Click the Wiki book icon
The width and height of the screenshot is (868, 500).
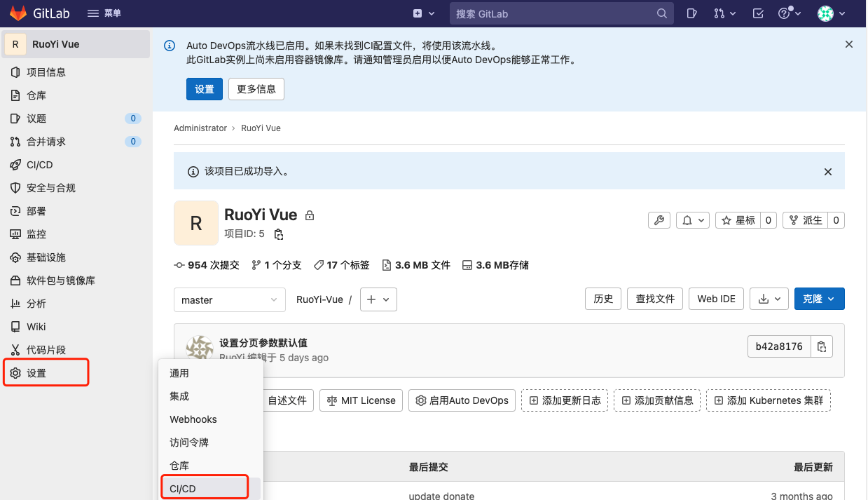[x=15, y=327]
